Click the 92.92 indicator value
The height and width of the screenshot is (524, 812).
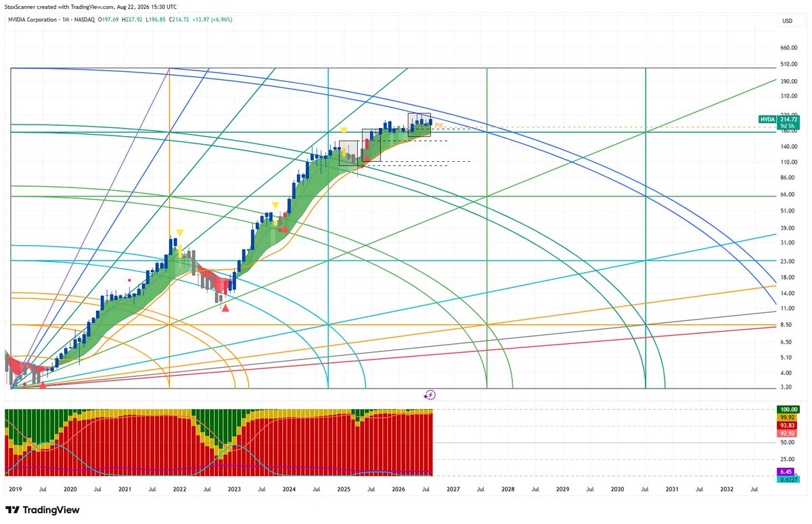(788, 433)
